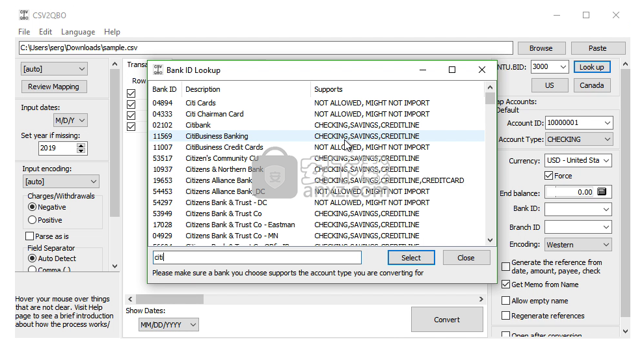
Task: Click the End balance amount field
Action: (x=570, y=192)
